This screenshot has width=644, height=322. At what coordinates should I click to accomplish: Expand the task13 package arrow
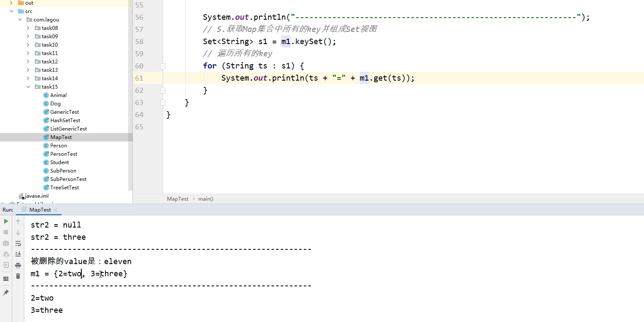coord(28,70)
